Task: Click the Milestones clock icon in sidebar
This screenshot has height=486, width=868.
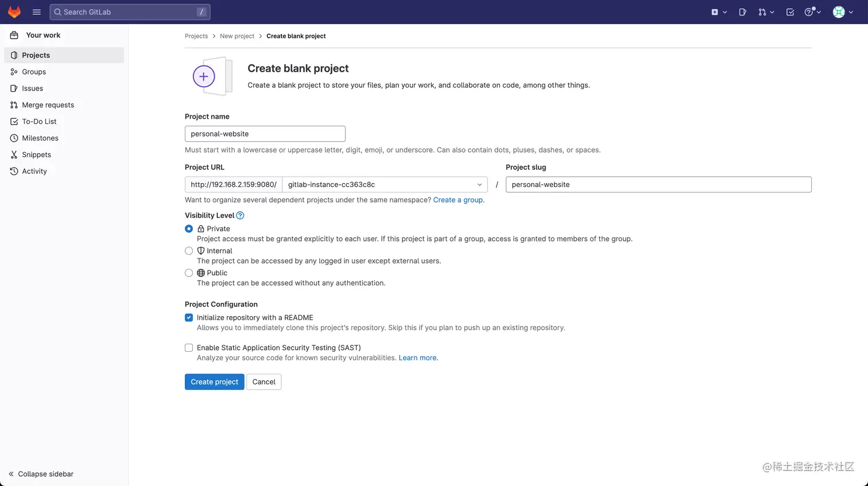Action: click(14, 138)
